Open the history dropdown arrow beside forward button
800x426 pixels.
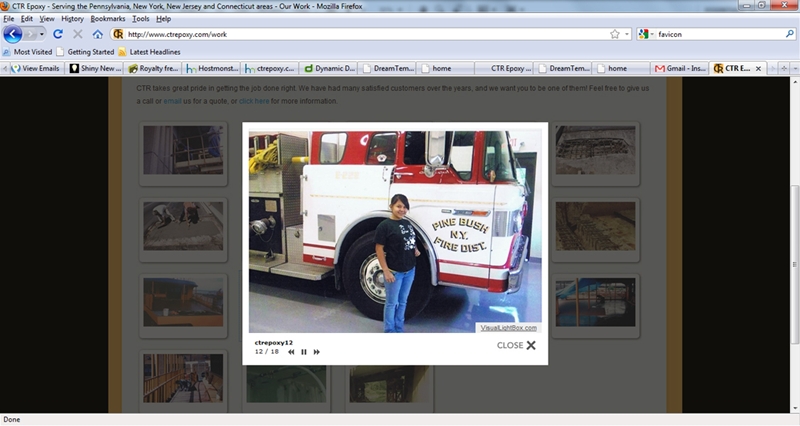(x=42, y=34)
